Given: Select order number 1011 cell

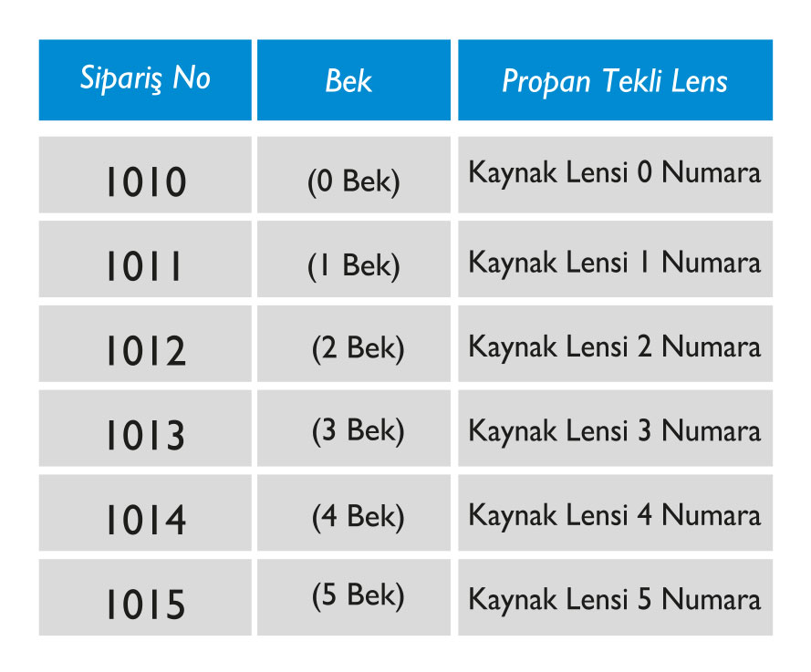Looking at the screenshot, I should 145,265.
